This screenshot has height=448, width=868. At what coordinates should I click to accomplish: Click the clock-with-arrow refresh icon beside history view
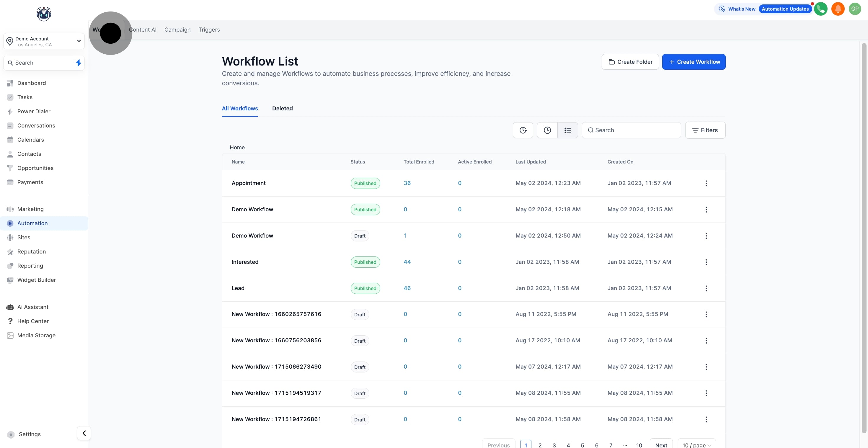(523, 130)
